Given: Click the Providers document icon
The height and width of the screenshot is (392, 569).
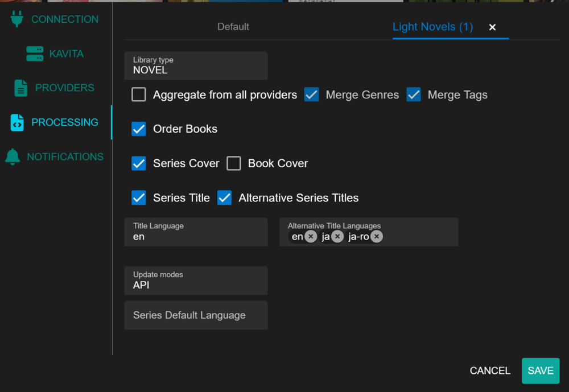Looking at the screenshot, I should (x=20, y=88).
